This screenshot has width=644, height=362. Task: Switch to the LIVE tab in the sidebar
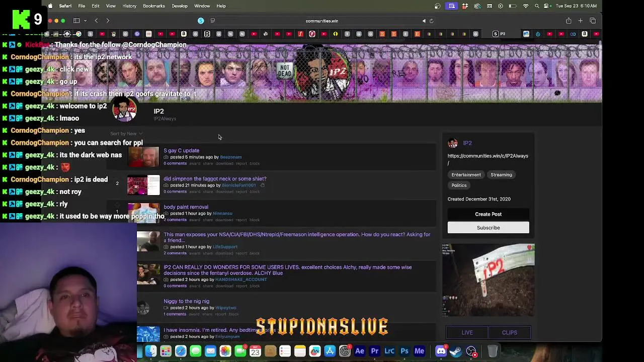coord(467,332)
